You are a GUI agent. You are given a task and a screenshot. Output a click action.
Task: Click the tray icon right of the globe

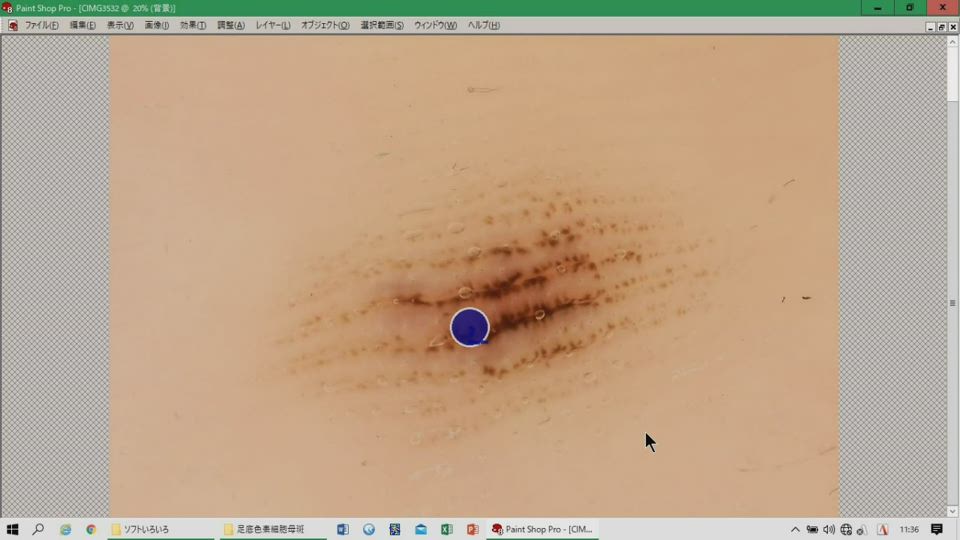[861, 530]
